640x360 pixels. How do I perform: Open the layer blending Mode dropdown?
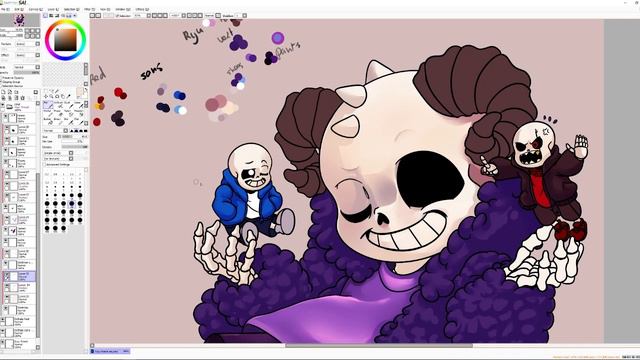(27, 67)
